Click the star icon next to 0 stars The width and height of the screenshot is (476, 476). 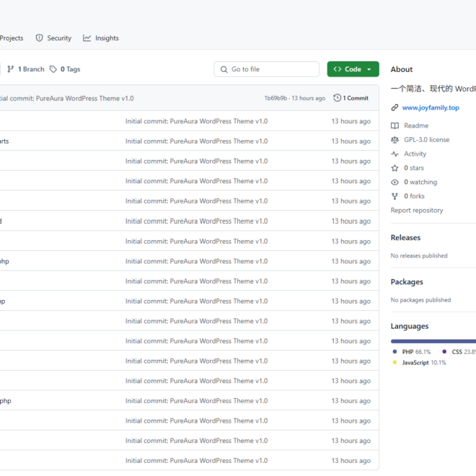pyautogui.click(x=395, y=168)
